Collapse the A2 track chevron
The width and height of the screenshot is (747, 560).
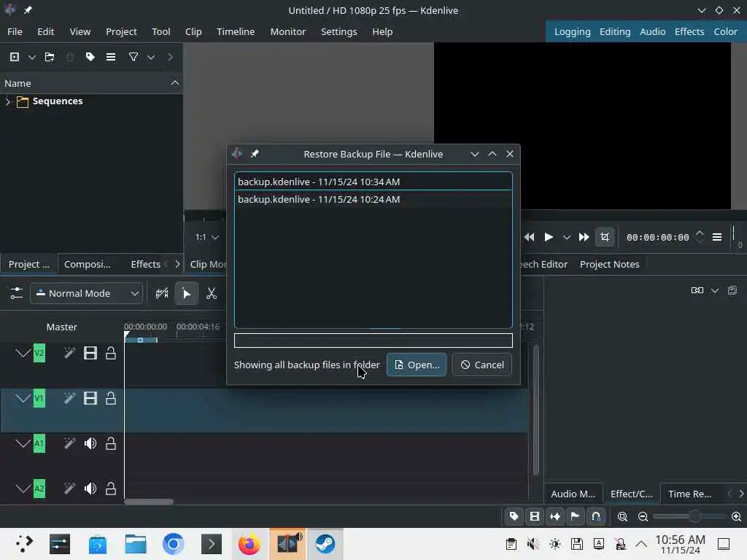(23, 489)
